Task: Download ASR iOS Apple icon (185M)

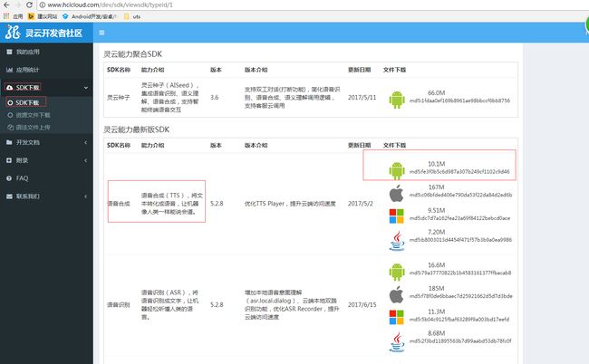Action: point(396,294)
